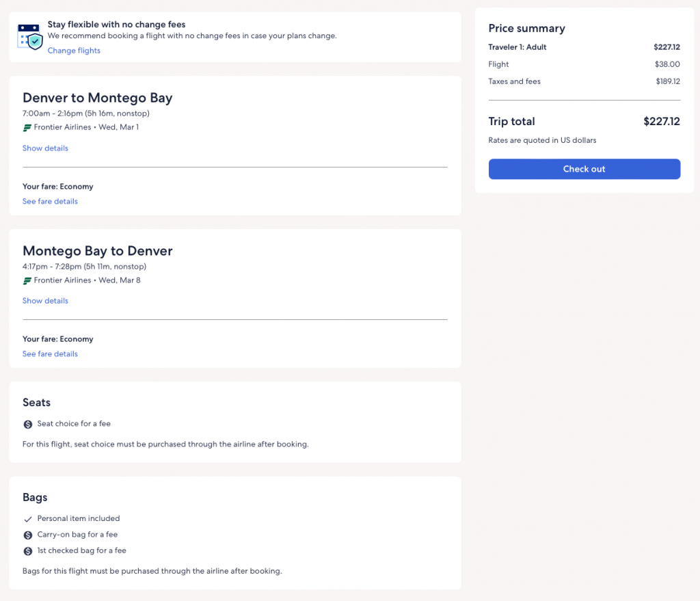Click the Montego Bay to Denver heading

point(97,251)
